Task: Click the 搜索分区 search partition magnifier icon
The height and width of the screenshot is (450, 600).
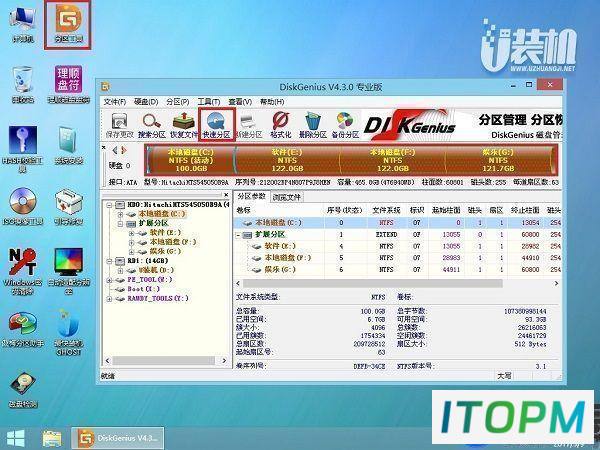Action: (x=152, y=125)
